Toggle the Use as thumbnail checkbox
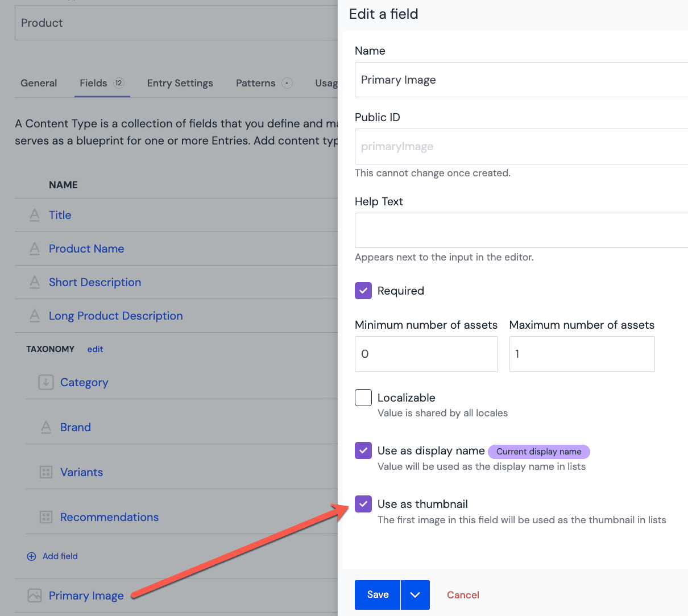The width and height of the screenshot is (688, 616). tap(363, 504)
